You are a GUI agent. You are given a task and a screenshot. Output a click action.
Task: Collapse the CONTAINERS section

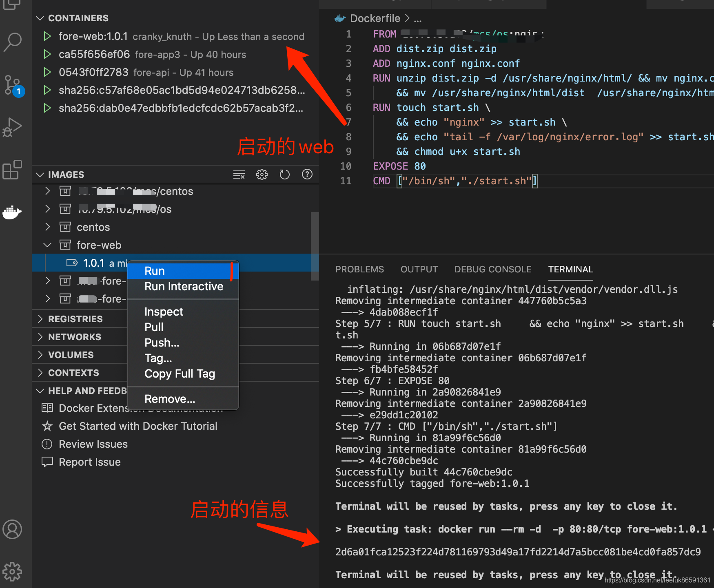tap(40, 18)
